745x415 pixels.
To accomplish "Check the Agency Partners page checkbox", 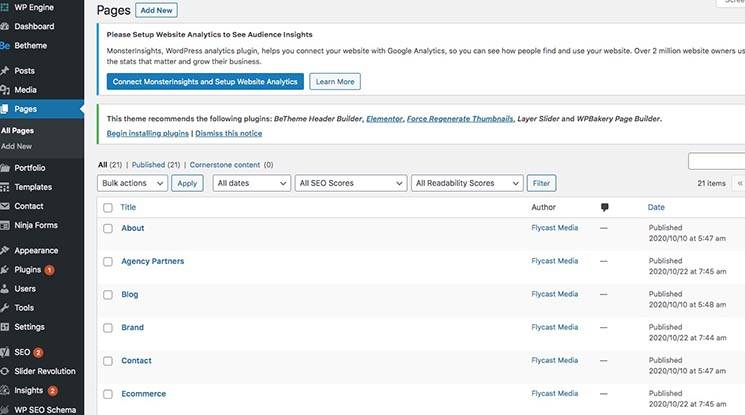I will [x=108, y=262].
